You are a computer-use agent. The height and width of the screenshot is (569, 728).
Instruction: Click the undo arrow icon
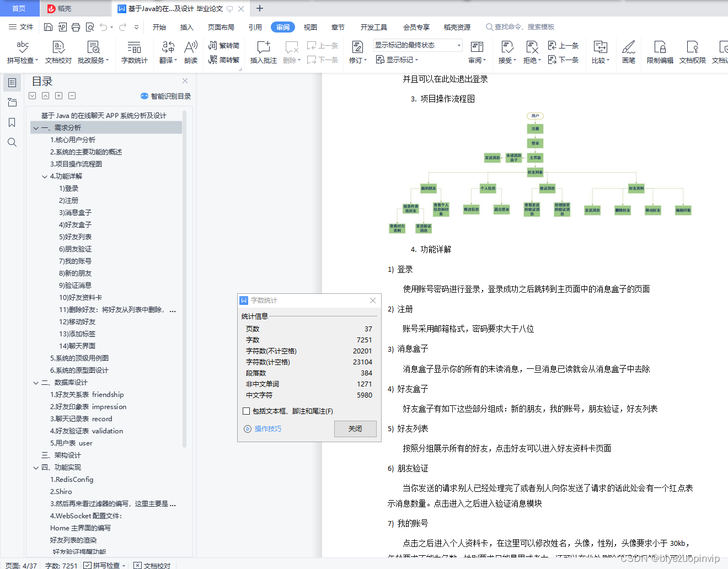click(x=103, y=27)
